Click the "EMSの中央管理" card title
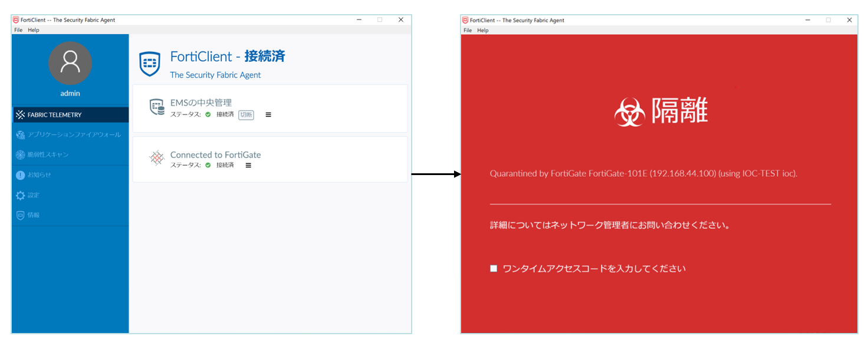This screenshot has width=868, height=346. click(x=201, y=103)
